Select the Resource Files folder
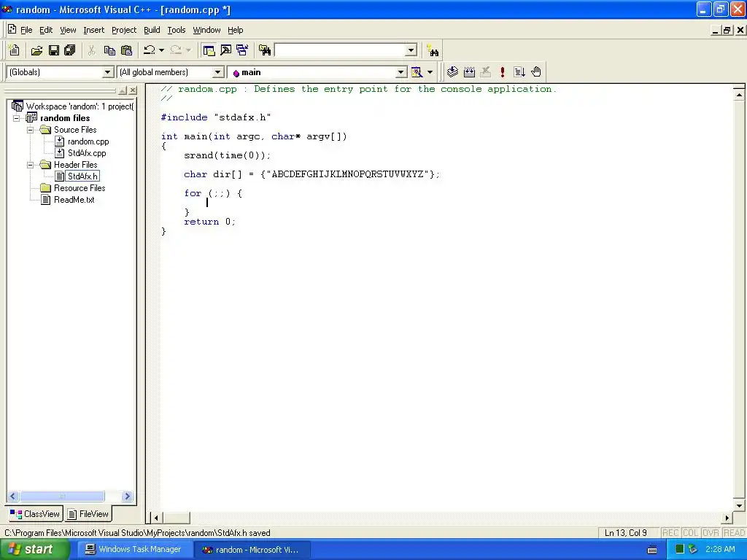This screenshot has height=560, width=747. (79, 188)
